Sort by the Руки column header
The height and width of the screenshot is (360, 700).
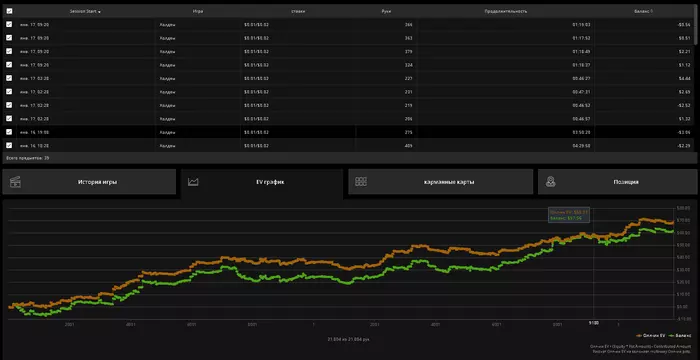click(387, 11)
